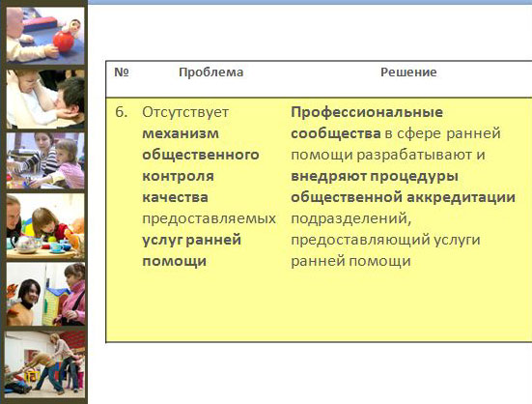Click the bold word 'контроля'
Screen dimensions: 532x404
tap(178, 176)
